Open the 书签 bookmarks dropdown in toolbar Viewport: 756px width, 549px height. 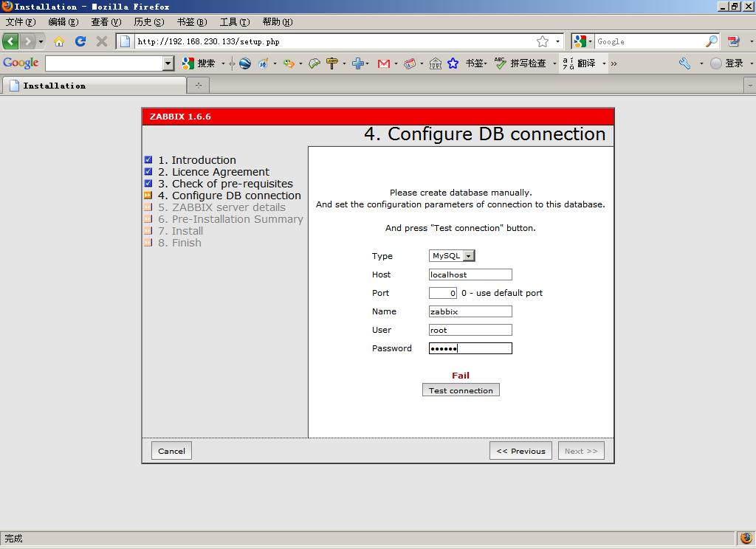pos(476,63)
